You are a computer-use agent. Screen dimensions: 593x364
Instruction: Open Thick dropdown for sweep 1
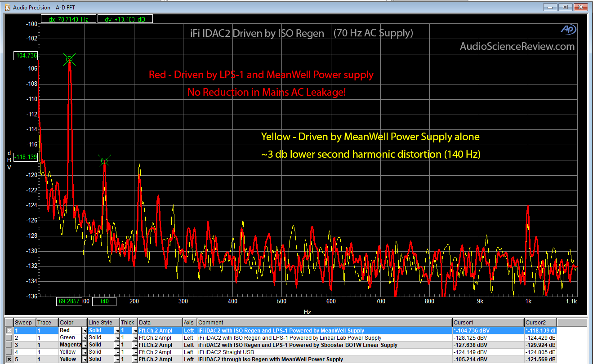[x=134, y=330]
